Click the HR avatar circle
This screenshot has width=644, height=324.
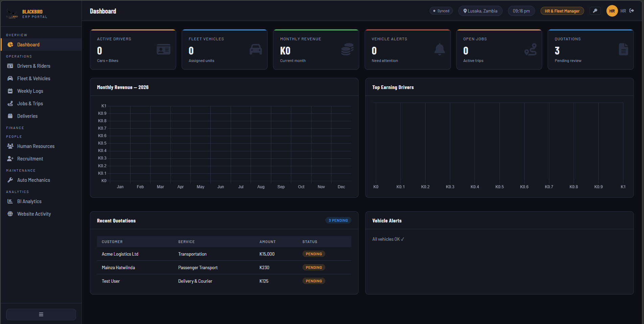coord(612,10)
